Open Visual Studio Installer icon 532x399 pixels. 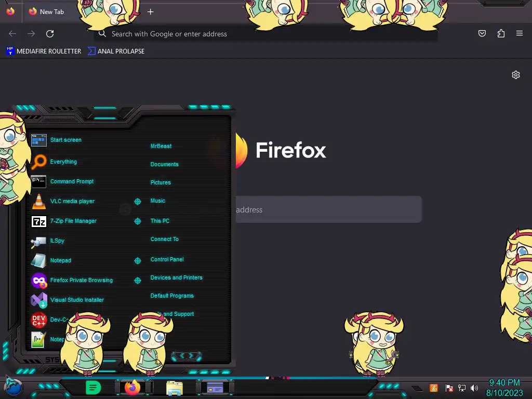click(38, 300)
